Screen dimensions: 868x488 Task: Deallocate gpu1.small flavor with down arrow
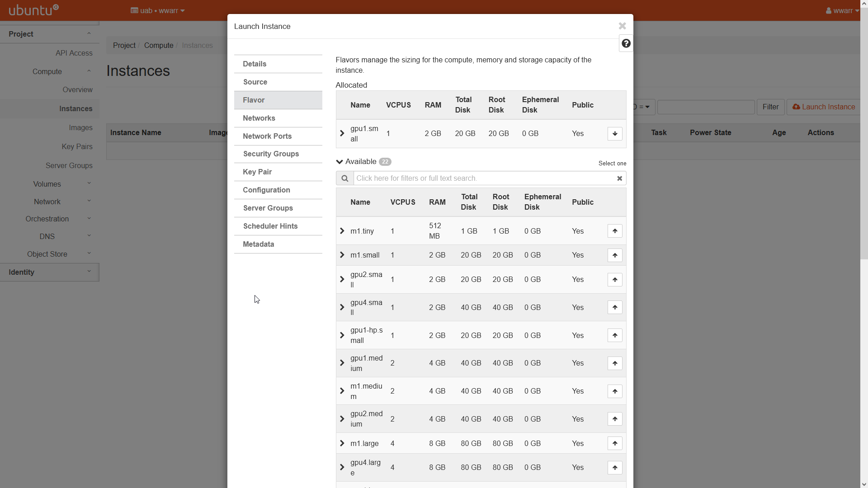[x=615, y=134]
